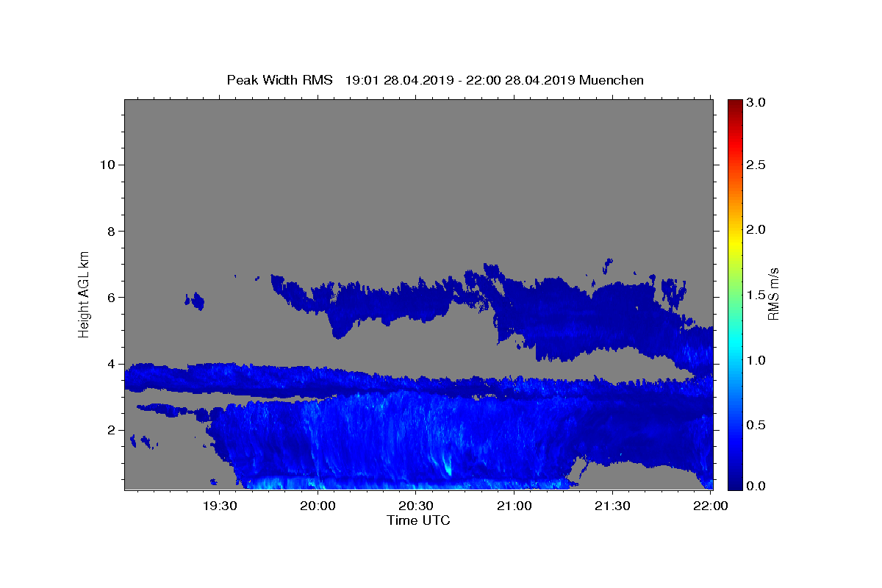Click the colorbar value 1.0

click(756, 360)
